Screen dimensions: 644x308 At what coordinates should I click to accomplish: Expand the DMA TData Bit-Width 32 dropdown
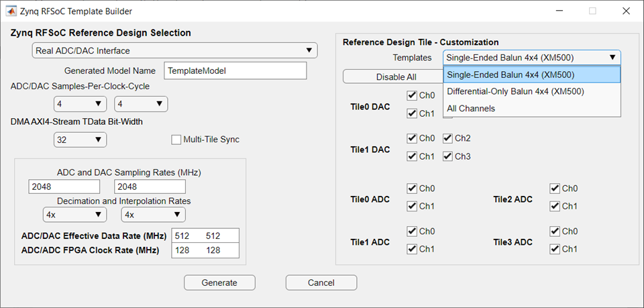80,140
